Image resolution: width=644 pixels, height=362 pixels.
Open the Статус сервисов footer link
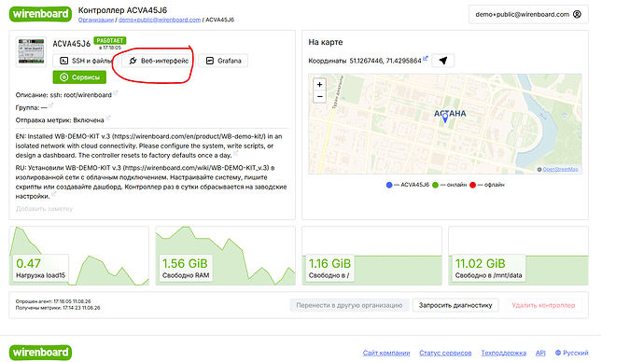445,353
